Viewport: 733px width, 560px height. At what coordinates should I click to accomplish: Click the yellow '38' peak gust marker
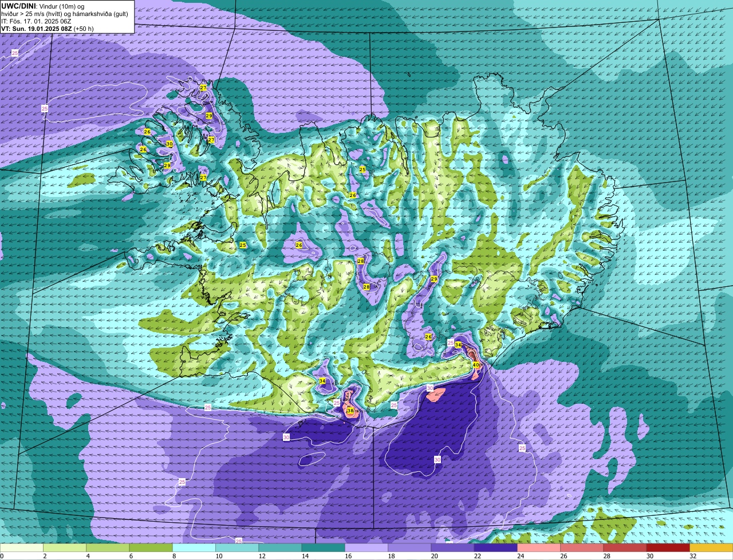point(350,411)
